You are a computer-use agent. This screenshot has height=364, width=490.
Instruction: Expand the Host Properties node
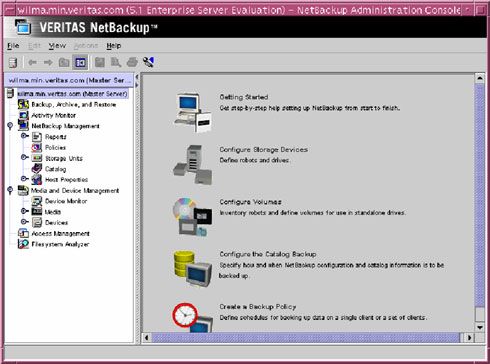pyautogui.click(x=24, y=179)
